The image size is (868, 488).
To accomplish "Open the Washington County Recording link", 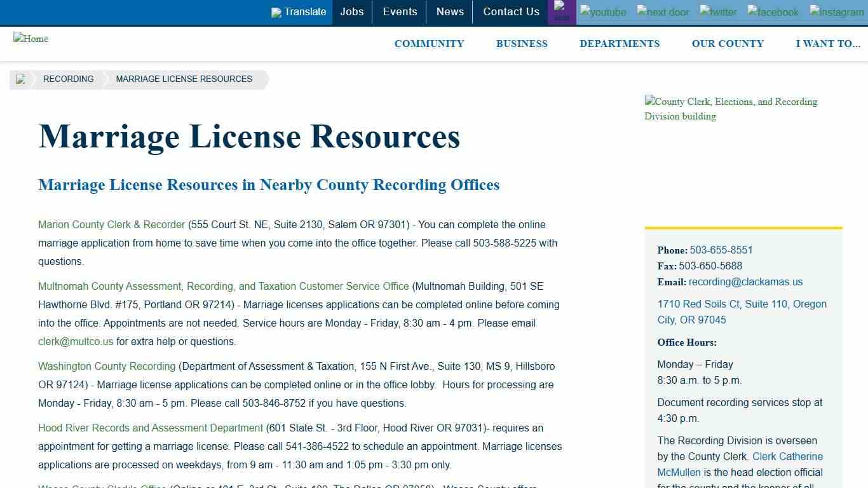I will (106, 366).
